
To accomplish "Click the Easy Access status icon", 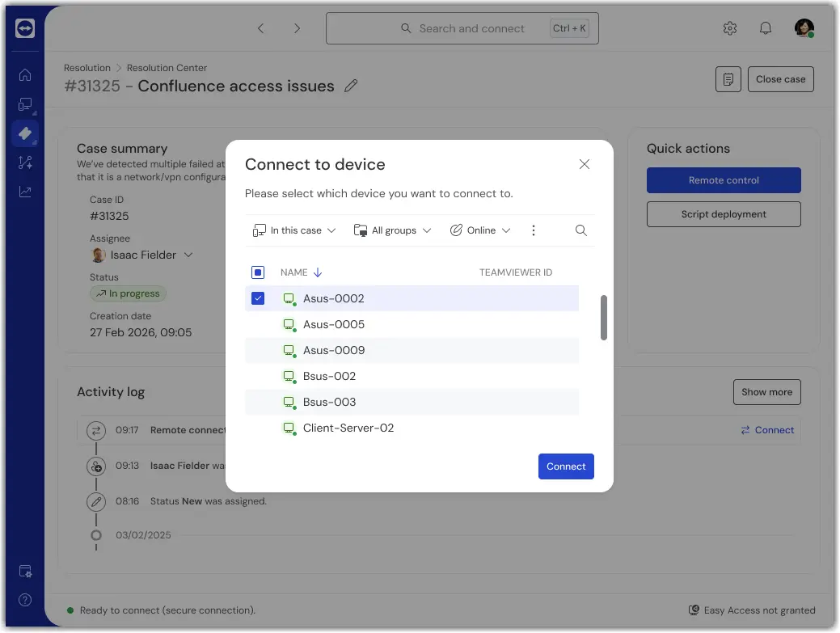I will click(694, 610).
